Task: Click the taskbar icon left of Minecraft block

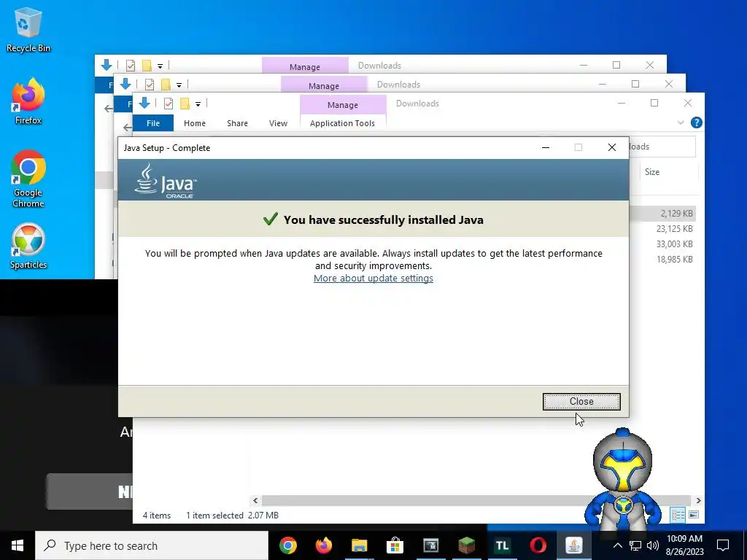Action: coord(430,545)
